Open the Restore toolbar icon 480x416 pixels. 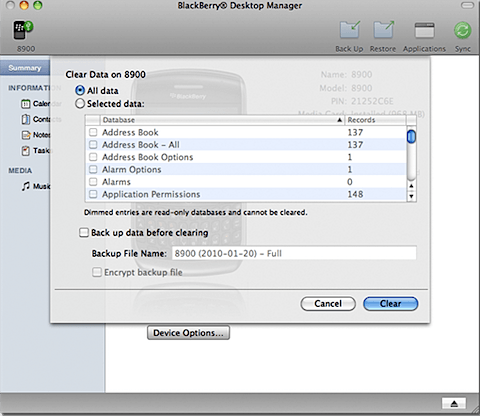[x=383, y=30]
